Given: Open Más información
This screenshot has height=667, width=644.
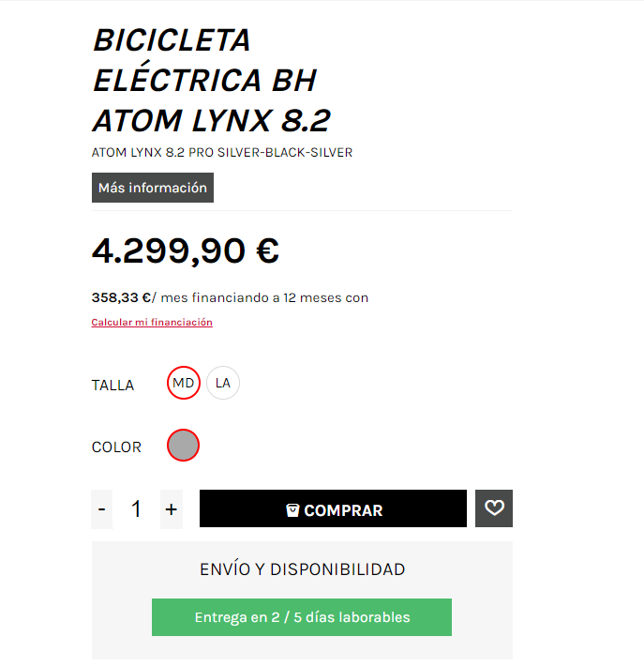Looking at the screenshot, I should (x=153, y=188).
